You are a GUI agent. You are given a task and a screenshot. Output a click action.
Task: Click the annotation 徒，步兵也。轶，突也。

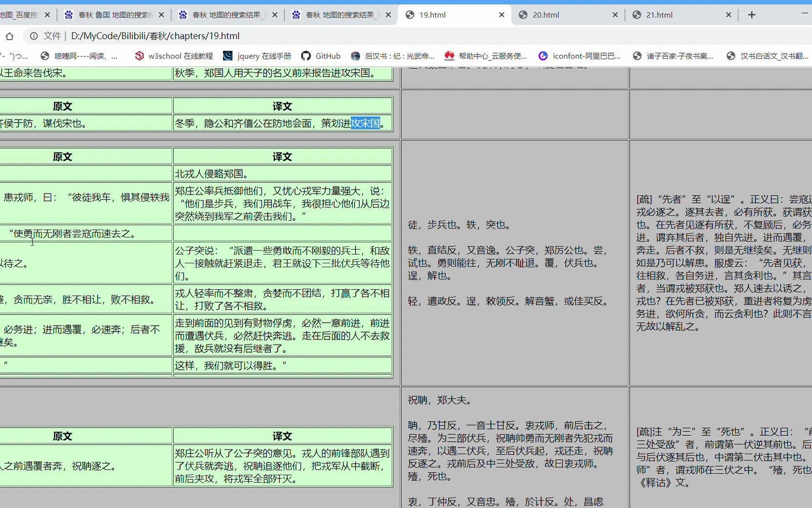tap(460, 225)
